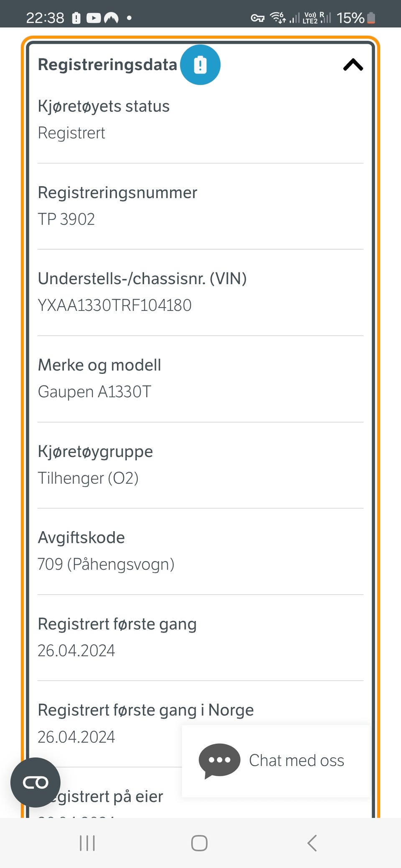The width and height of the screenshot is (401, 868).
Task: Tap the Gaupen A1330T model value
Action: (x=94, y=392)
